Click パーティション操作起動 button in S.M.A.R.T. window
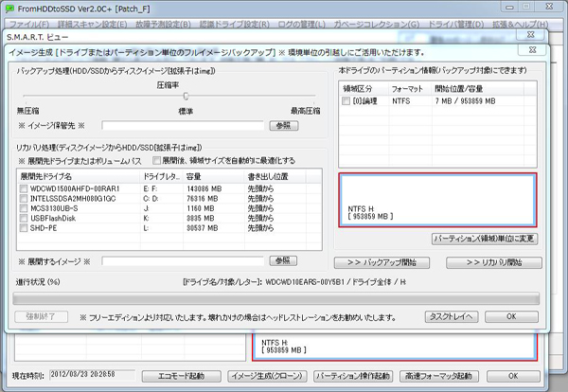This screenshot has width=568, height=392. pos(353,376)
